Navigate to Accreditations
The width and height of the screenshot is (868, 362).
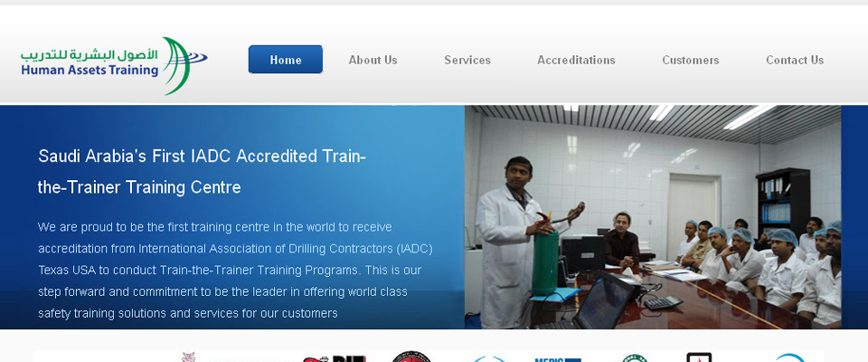pos(576,60)
